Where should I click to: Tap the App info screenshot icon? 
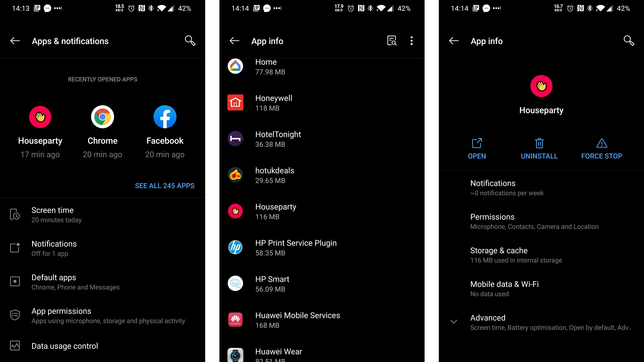[391, 41]
